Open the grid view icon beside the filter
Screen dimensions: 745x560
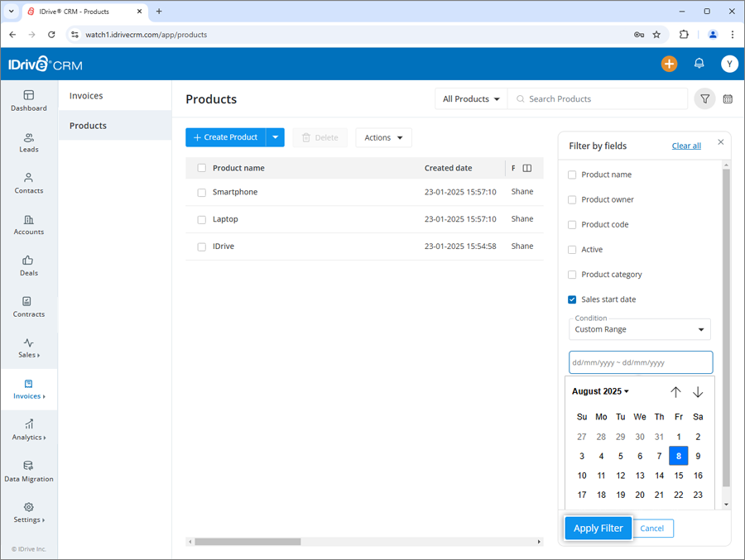tap(728, 98)
